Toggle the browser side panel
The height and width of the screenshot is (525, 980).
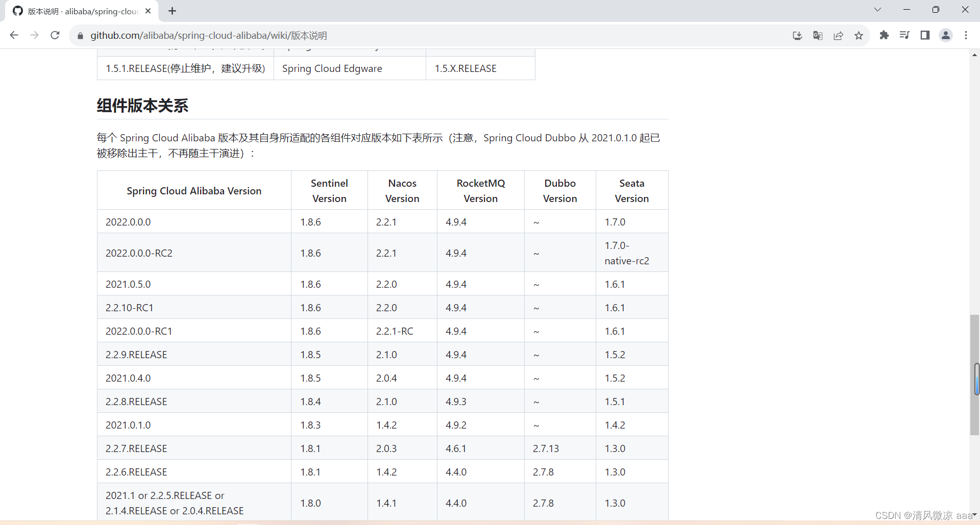click(x=925, y=35)
